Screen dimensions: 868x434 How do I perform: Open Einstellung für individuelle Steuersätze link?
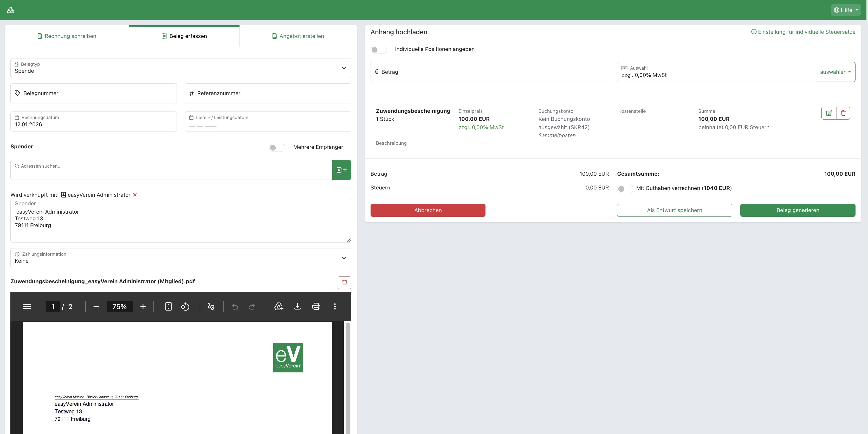coord(803,32)
